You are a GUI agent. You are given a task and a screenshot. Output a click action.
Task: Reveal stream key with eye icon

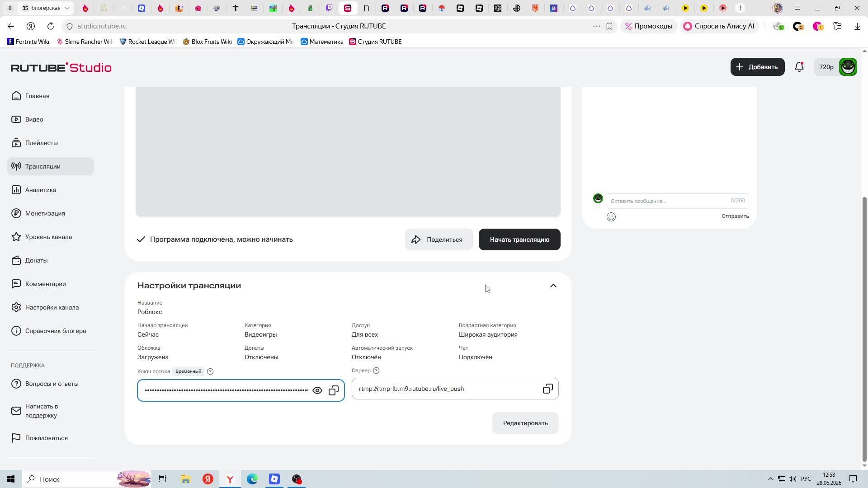[317, 390]
